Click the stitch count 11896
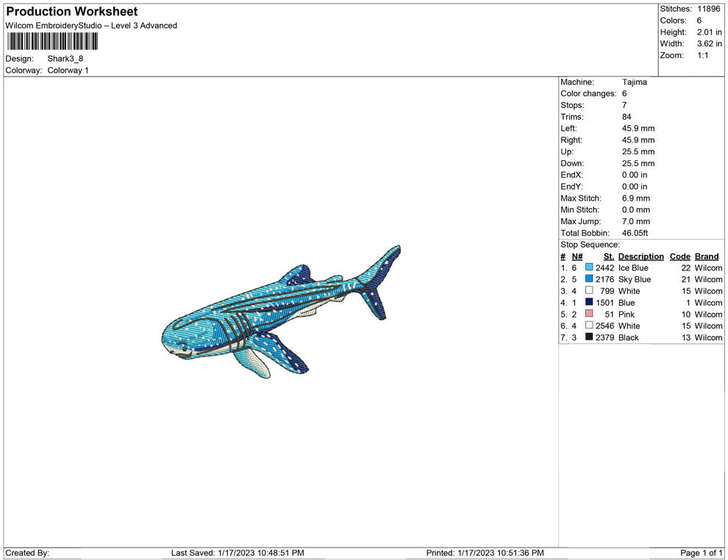The width and height of the screenshot is (728, 560). pyautogui.click(x=708, y=9)
